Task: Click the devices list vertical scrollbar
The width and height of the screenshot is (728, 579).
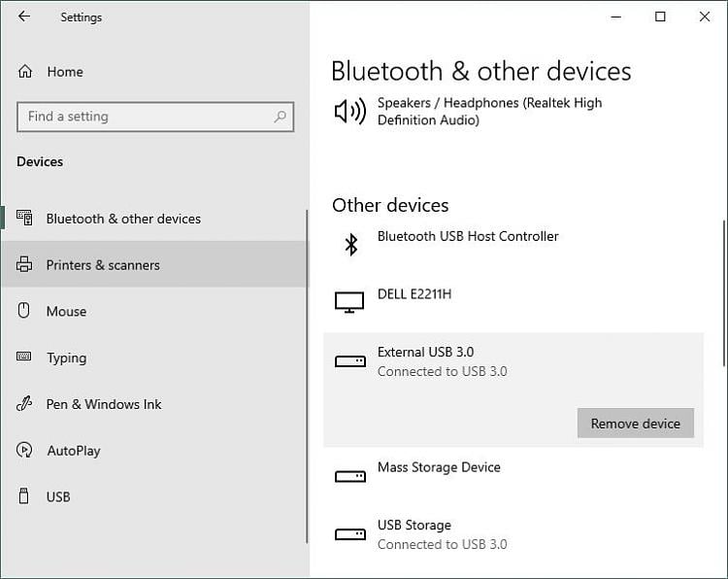Action: pos(722,291)
